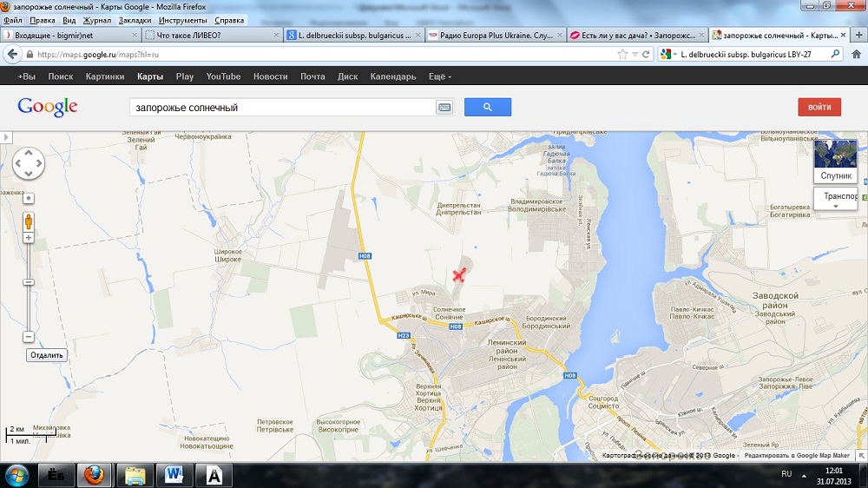Open the Календарь link in Google bar

pyautogui.click(x=393, y=76)
